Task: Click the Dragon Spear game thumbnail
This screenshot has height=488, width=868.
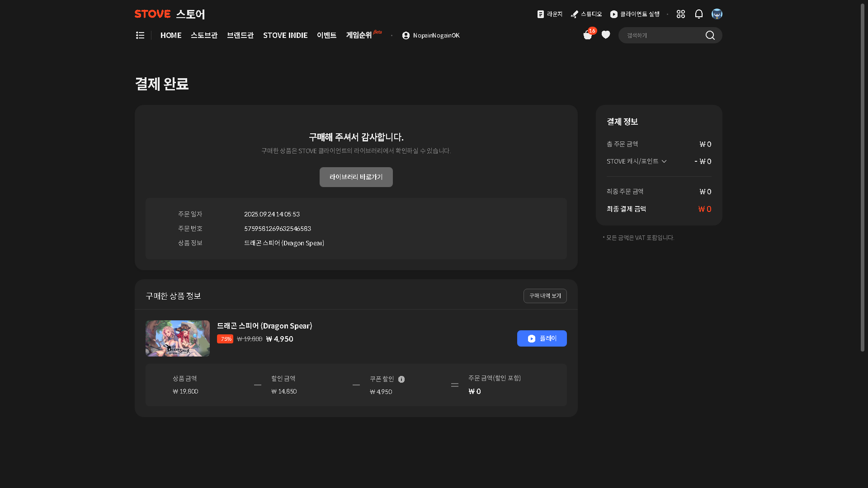Action: [178, 338]
